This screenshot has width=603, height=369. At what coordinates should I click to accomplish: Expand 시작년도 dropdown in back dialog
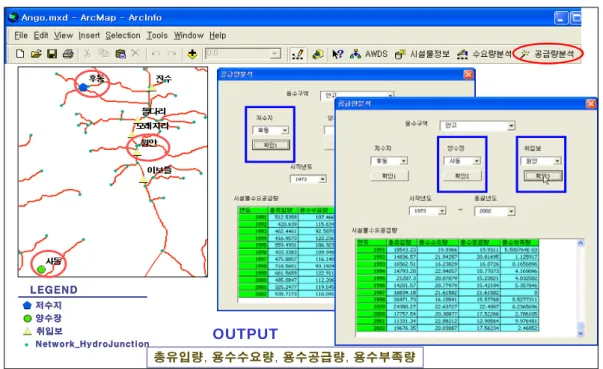click(x=323, y=179)
